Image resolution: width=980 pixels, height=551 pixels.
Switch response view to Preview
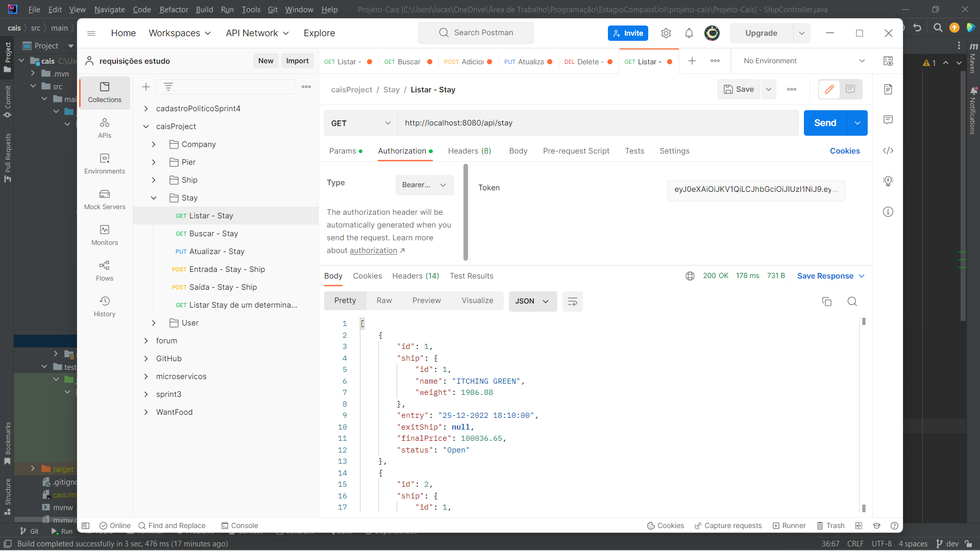point(427,301)
